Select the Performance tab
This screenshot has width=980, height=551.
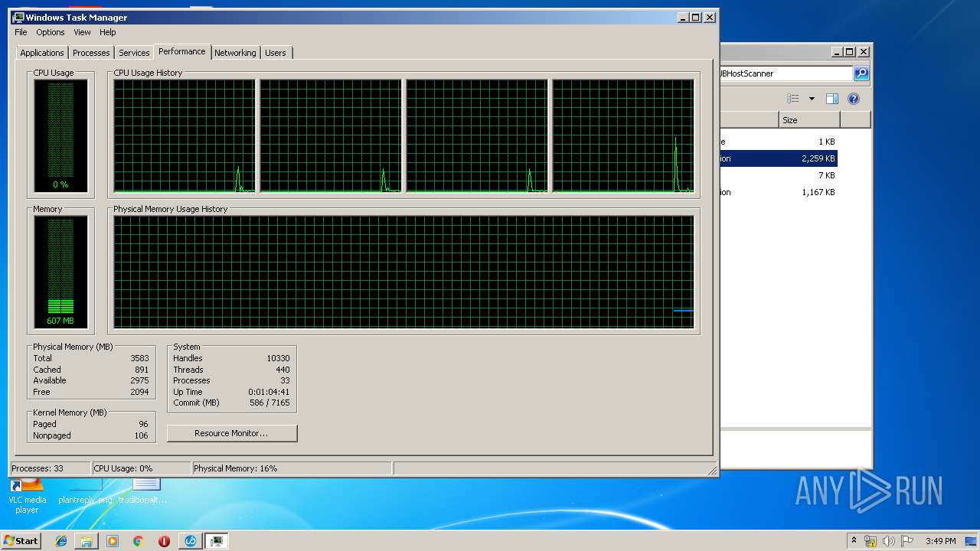pyautogui.click(x=182, y=51)
